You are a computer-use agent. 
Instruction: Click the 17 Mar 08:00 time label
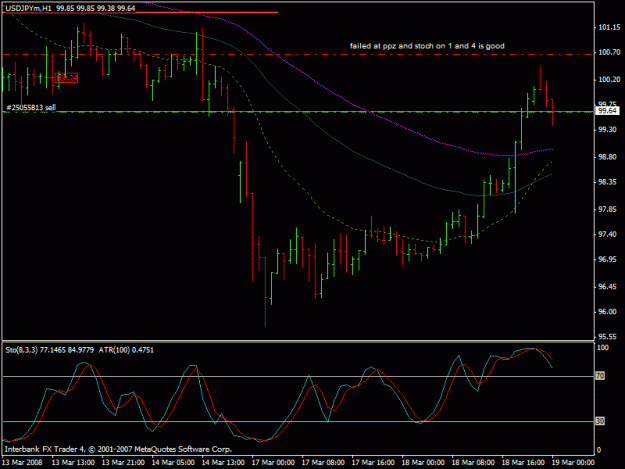click(x=323, y=463)
